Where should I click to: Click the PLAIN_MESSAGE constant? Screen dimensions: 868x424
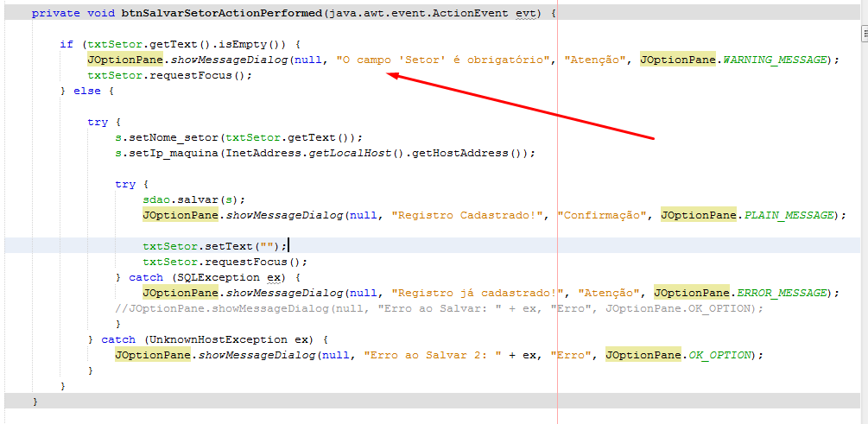pyautogui.click(x=789, y=215)
